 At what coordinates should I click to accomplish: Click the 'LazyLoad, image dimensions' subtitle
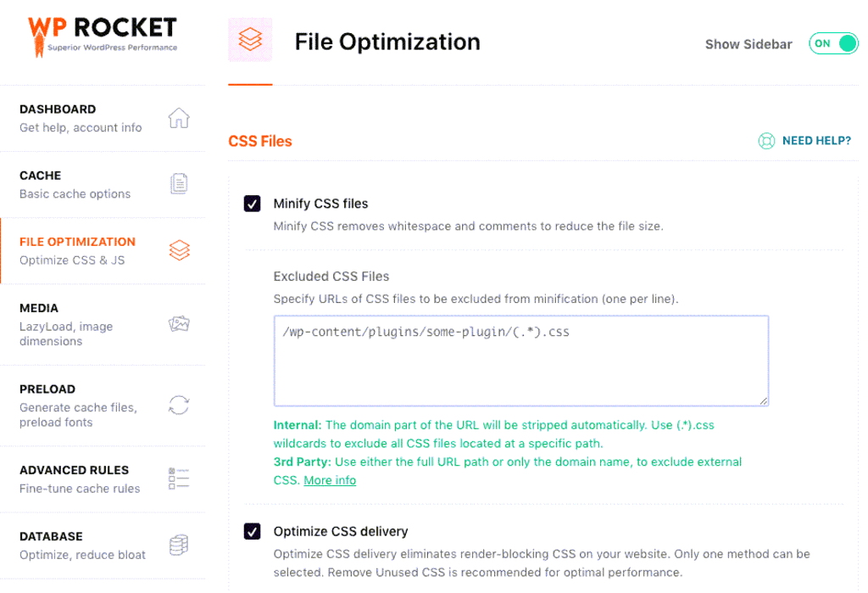pos(66,333)
